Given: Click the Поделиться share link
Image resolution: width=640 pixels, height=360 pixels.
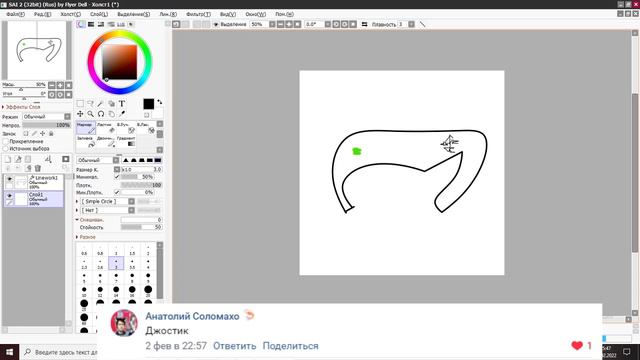Looking at the screenshot, I should coord(291,346).
